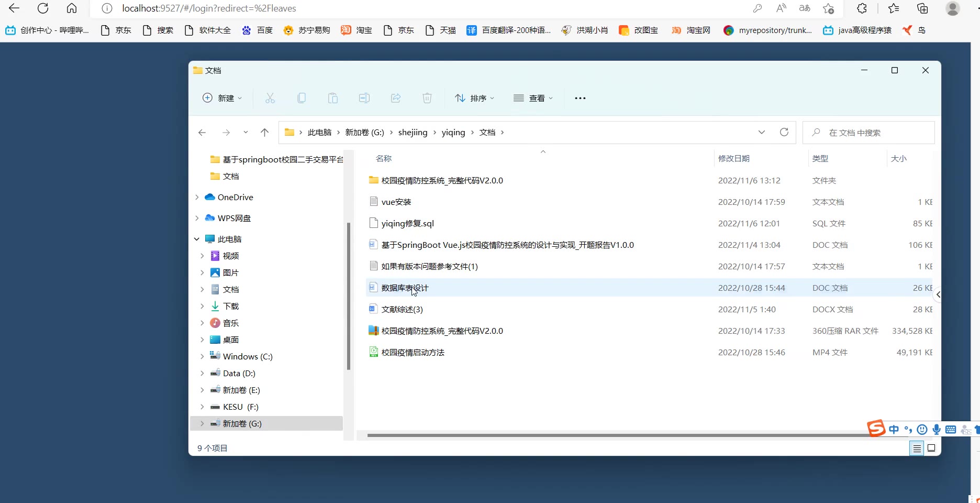Viewport: 980px width, 503px height.
Task: Go up one folder level
Action: click(x=265, y=133)
